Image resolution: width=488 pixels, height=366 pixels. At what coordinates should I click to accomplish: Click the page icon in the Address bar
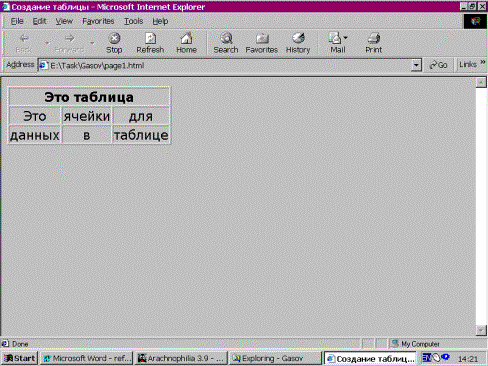click(43, 65)
